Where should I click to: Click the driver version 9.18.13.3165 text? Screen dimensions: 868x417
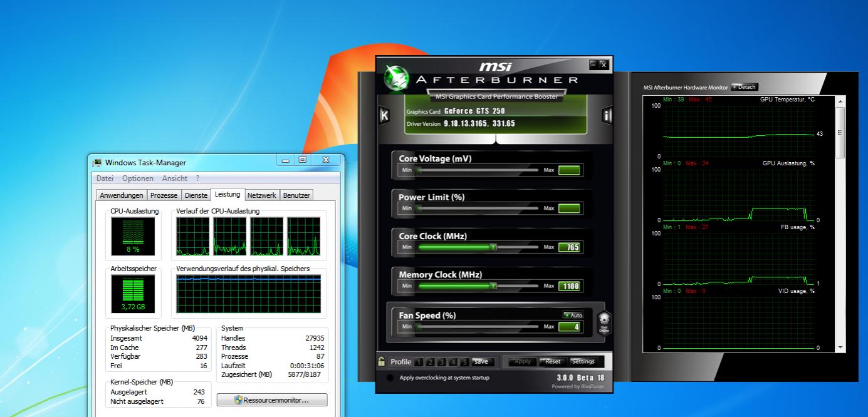click(479, 123)
